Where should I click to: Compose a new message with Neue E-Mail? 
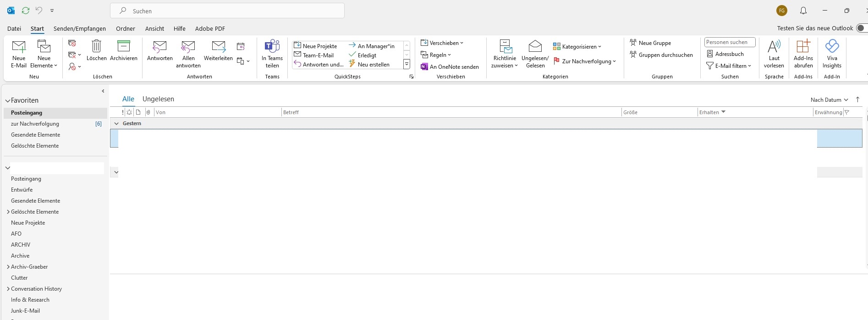[19, 54]
